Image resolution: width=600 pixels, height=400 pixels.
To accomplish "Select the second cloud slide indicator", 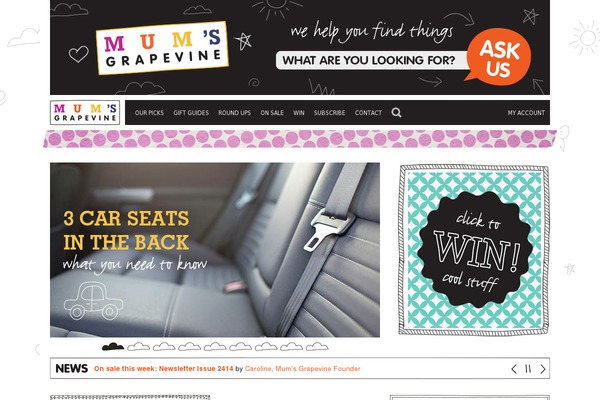I will point(139,347).
